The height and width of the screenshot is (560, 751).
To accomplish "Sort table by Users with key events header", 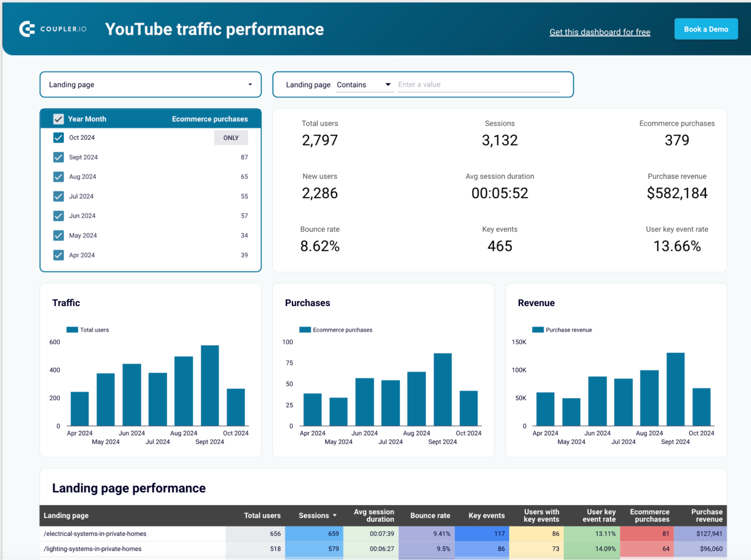I will [541, 515].
